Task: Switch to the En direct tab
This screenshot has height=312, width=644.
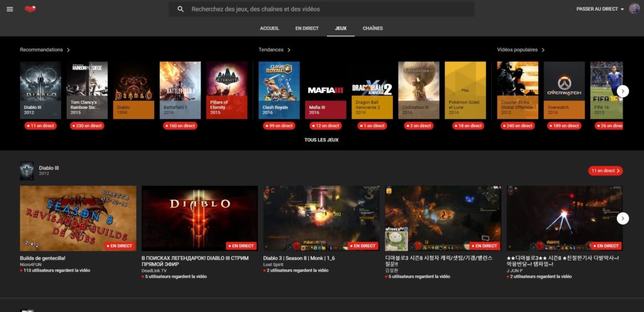Action: (307, 28)
